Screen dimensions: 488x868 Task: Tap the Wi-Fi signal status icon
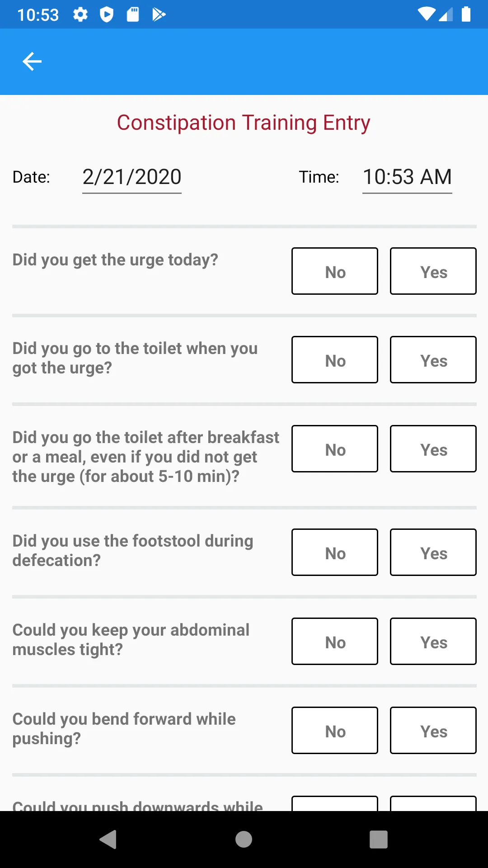pos(426,14)
